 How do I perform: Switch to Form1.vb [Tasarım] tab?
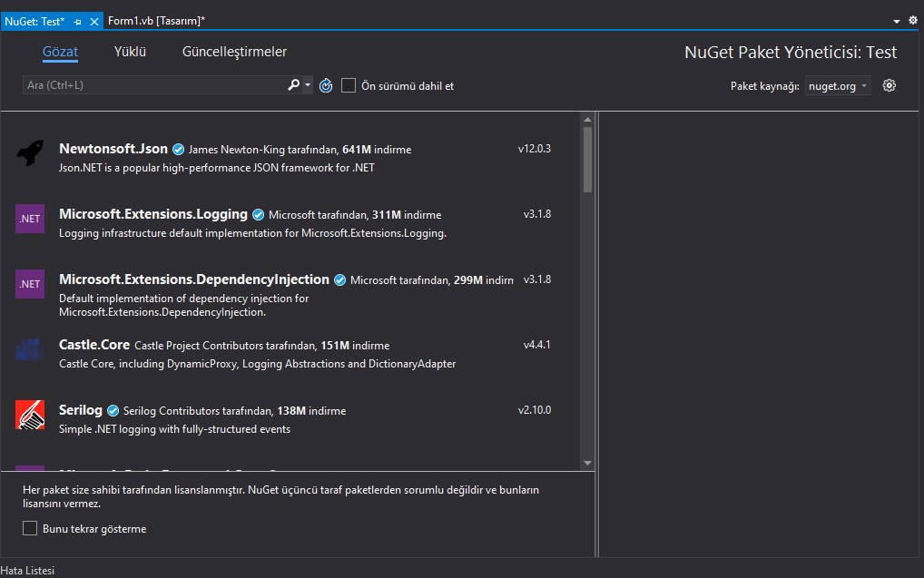[156, 21]
